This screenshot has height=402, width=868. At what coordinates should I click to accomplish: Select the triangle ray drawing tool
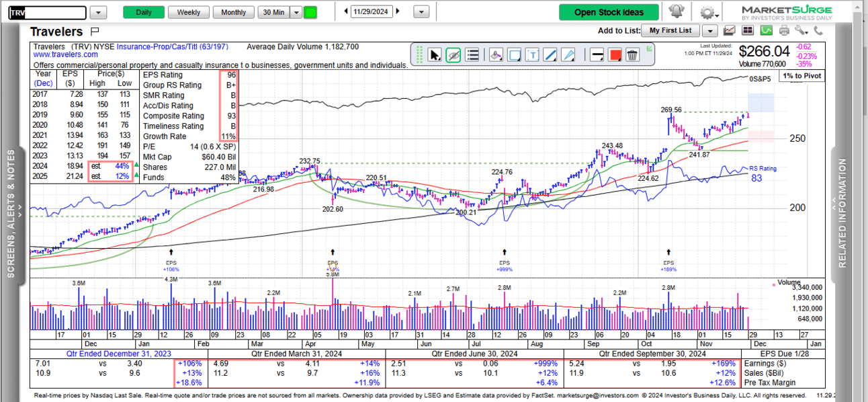click(x=568, y=55)
